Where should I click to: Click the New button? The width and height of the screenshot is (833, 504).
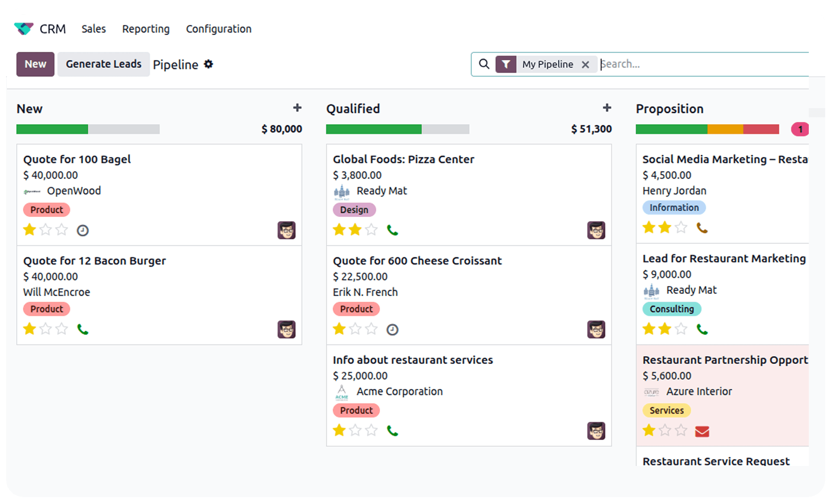click(x=35, y=64)
